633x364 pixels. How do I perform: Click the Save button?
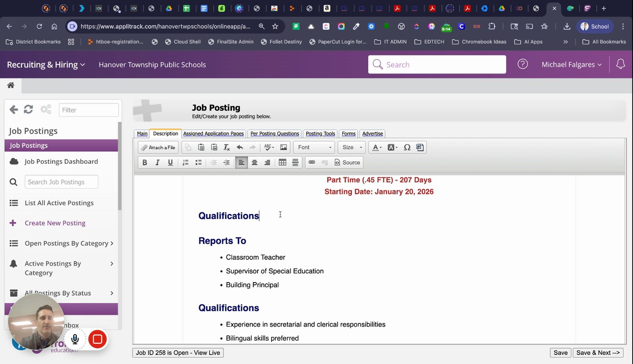(561, 353)
